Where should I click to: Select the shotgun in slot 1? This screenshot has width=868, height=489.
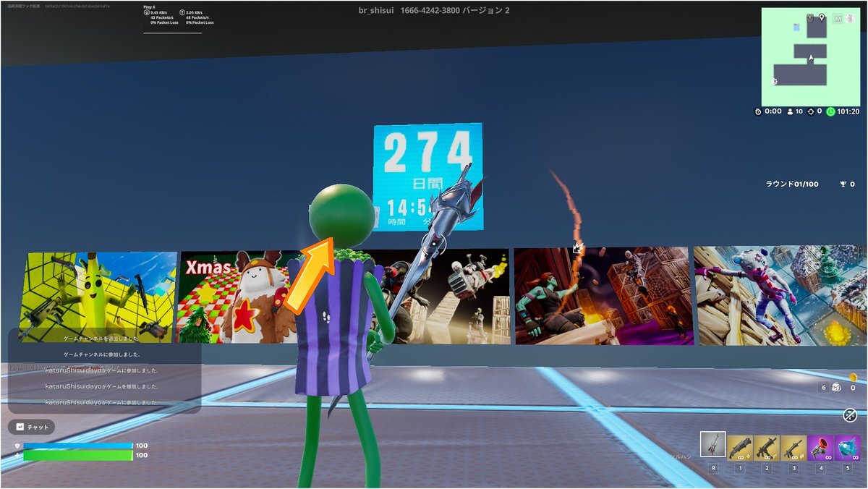740,447
